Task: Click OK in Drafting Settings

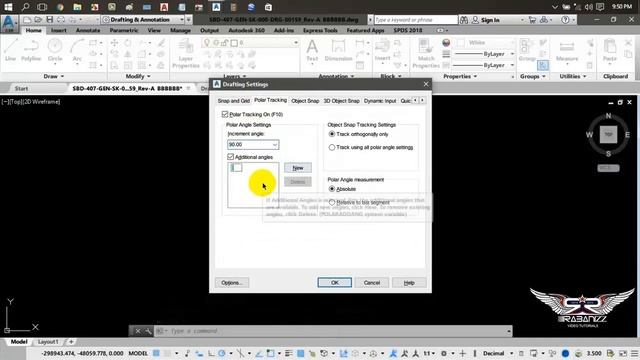Action: (335, 282)
